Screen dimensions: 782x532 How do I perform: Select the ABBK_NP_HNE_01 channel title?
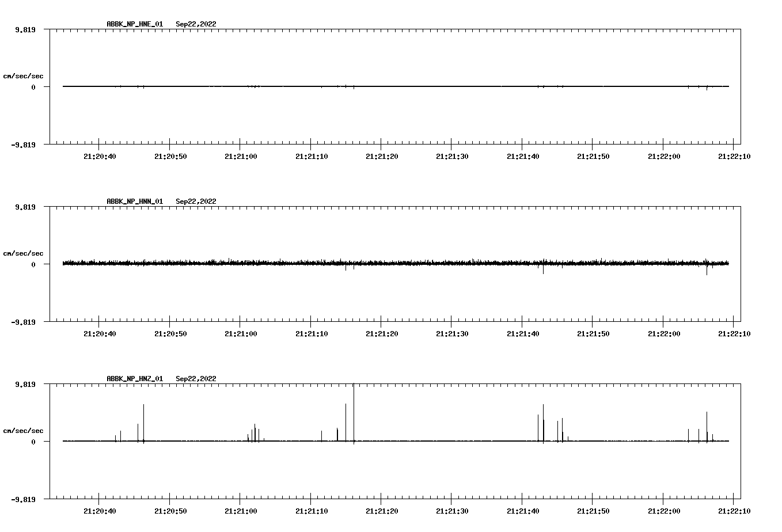point(135,24)
